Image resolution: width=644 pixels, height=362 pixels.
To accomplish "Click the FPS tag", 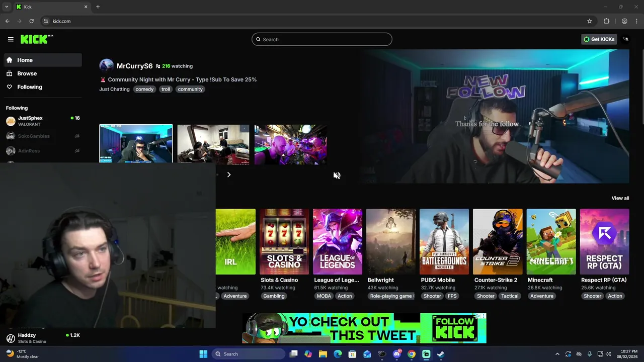I will [x=452, y=296].
